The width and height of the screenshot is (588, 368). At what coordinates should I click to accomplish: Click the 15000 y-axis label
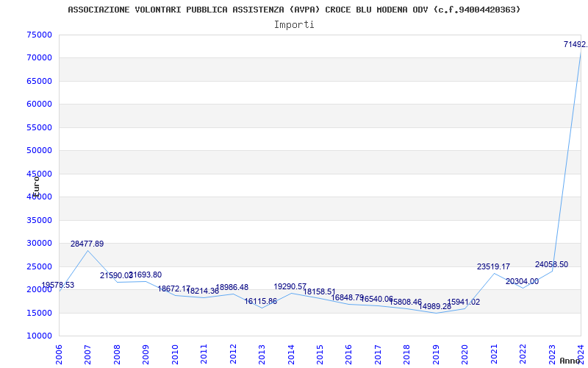tap(40, 313)
